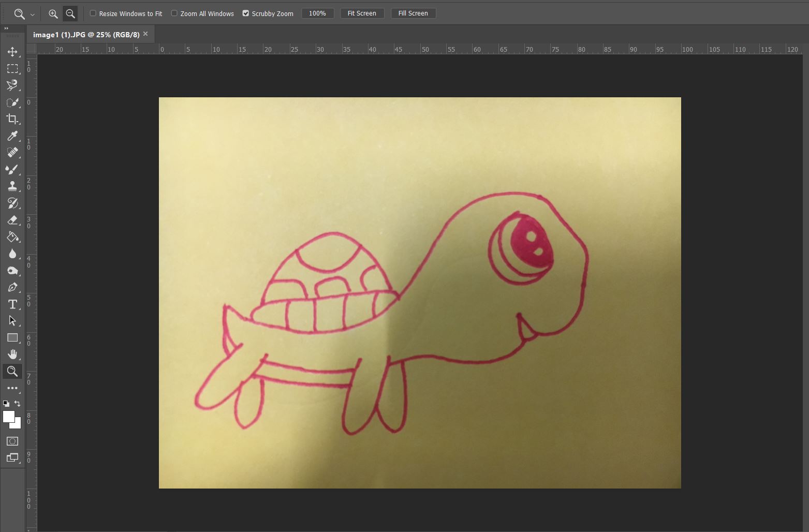Viewport: 809px width, 532px height.
Task: Select the Eraser tool
Action: tap(12, 220)
